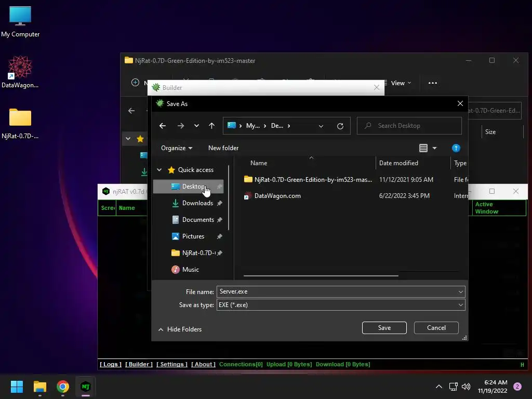532x399 pixels.
Task: Go forward in Save As dialog
Action: pos(180,126)
